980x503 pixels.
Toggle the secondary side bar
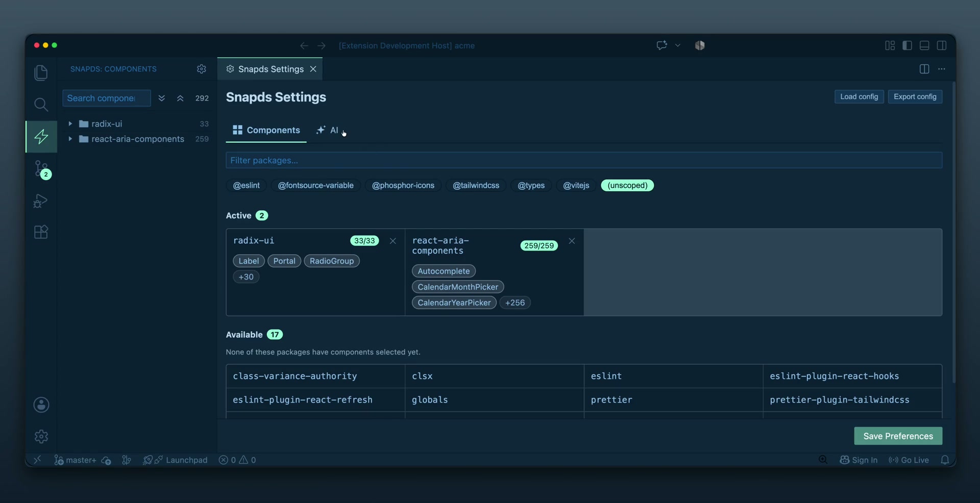coord(942,45)
